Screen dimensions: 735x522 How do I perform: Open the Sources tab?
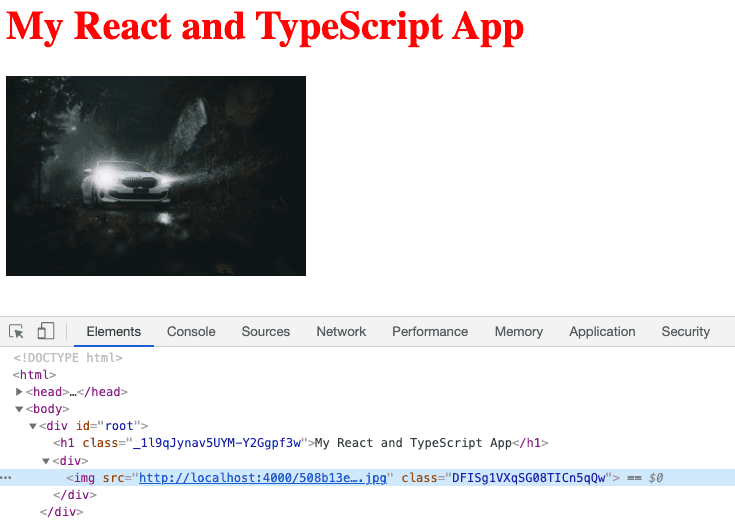tap(265, 332)
